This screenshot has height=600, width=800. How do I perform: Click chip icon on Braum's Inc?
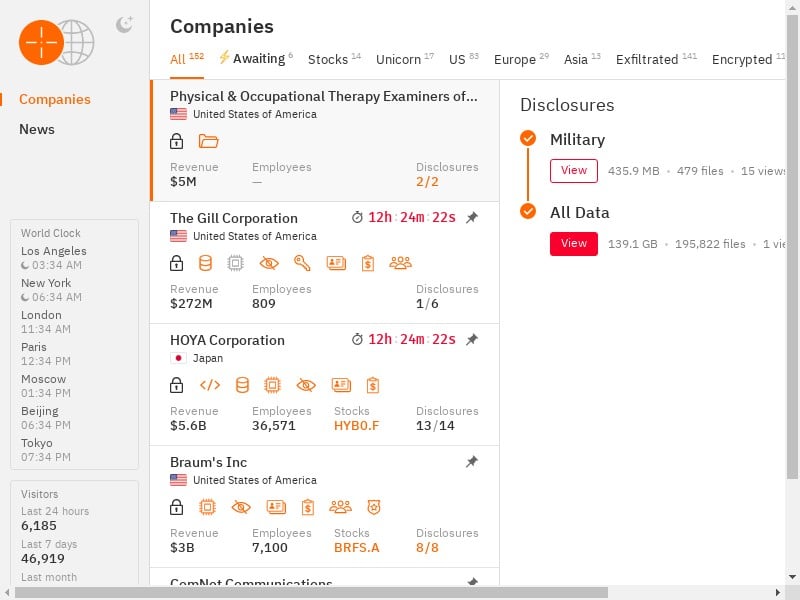tap(207, 507)
